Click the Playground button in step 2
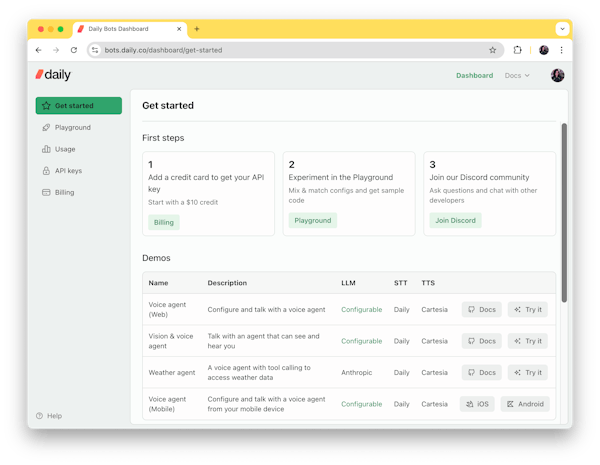600x465 pixels. click(x=313, y=220)
